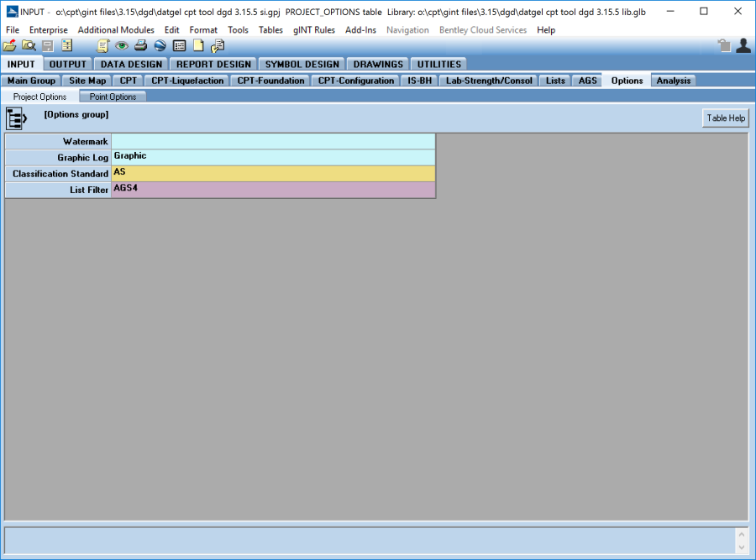Open the gINT Rules menu
The image size is (756, 560).
313,30
